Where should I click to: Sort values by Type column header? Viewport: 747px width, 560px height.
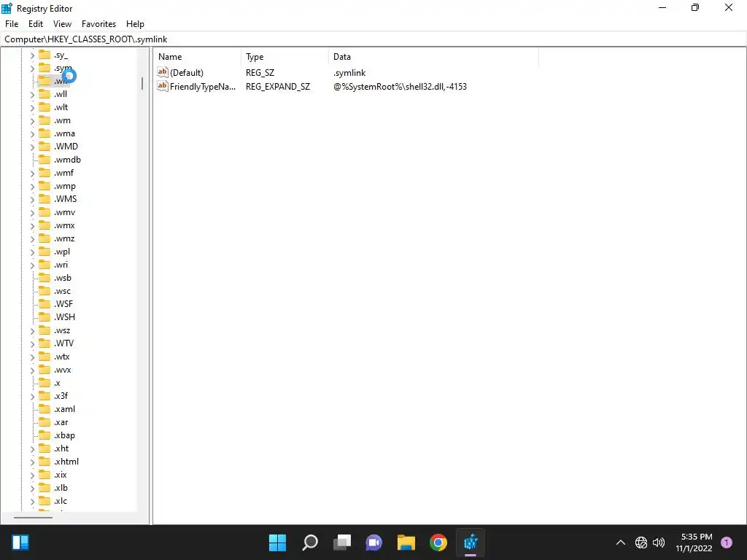(x=285, y=57)
